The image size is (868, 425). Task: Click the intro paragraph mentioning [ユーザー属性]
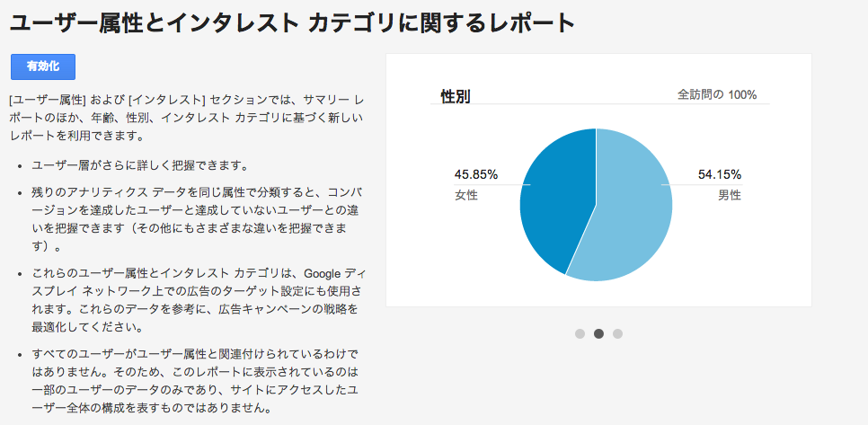click(187, 118)
